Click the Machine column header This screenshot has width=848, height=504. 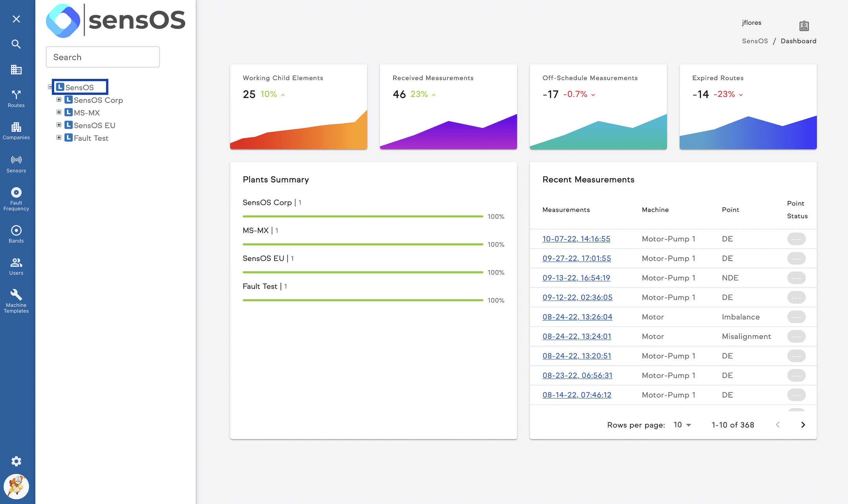coord(655,210)
